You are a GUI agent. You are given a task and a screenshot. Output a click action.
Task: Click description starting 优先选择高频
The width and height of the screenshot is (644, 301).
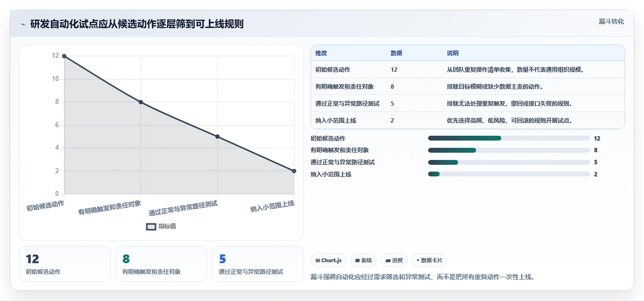[510, 121]
